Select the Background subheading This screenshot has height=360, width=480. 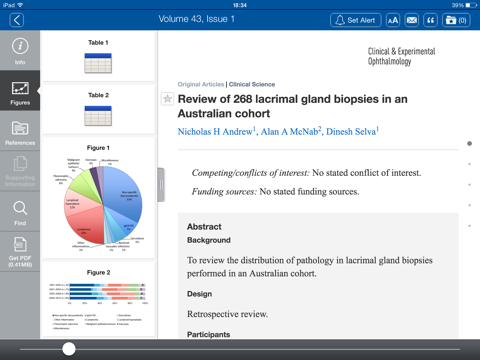click(x=209, y=240)
